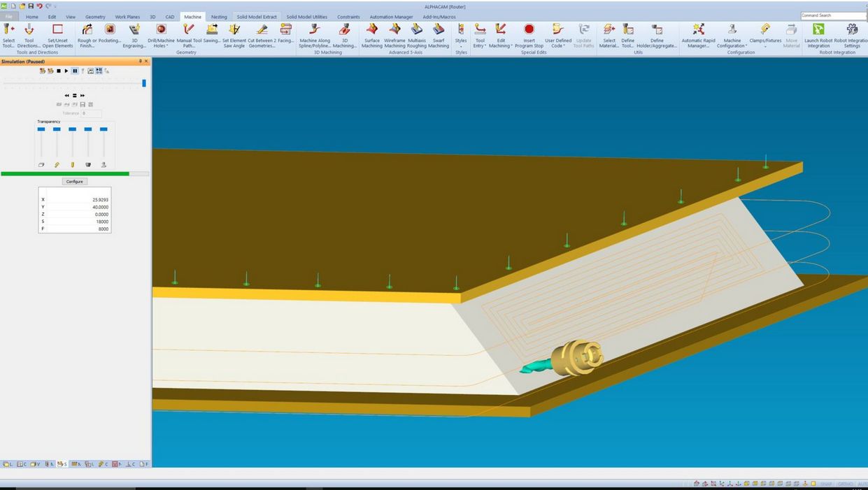Open the Nesting ribbon tab
Viewport: 868px width, 490px height.
[219, 17]
